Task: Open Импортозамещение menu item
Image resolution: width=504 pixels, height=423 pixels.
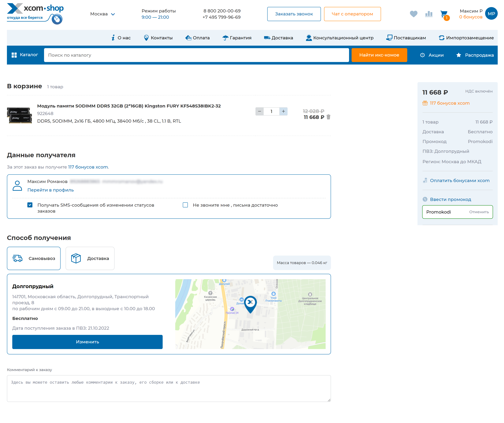Action: point(466,38)
